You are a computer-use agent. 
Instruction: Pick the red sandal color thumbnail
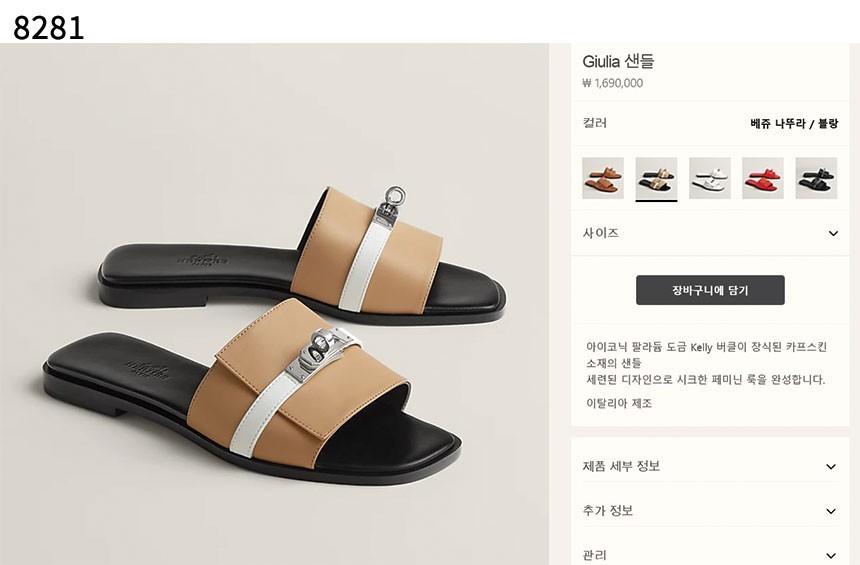point(763,178)
